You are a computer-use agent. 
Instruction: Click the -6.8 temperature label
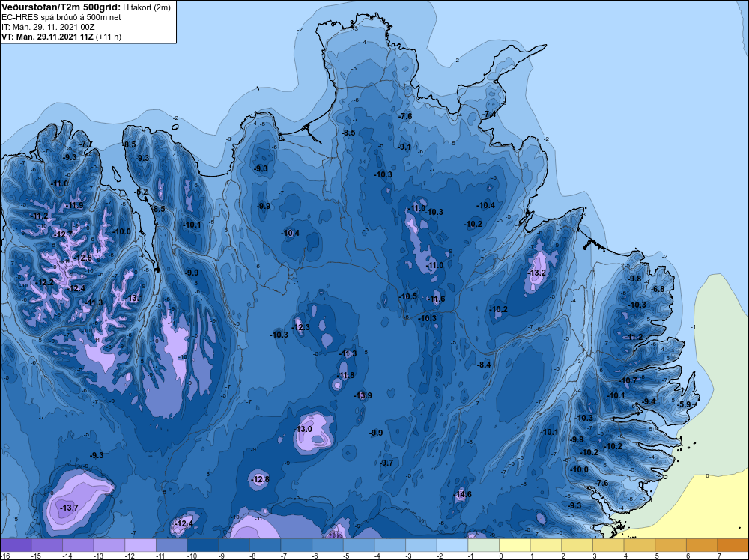click(x=658, y=289)
